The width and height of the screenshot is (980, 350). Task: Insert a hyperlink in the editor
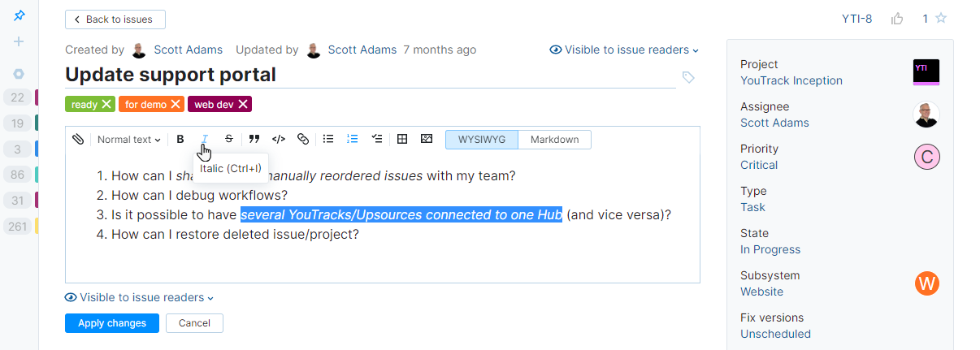(x=303, y=140)
